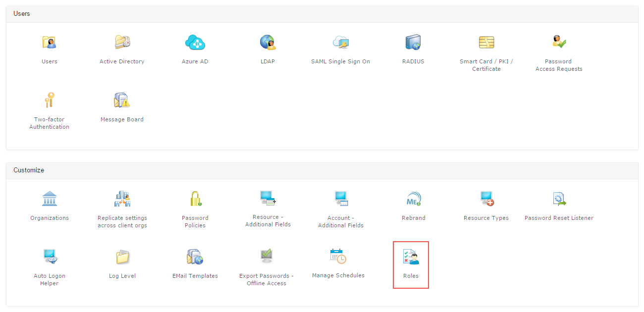
Task: Click the Smart Card / PKI / Certificate icon
Action: tap(486, 42)
